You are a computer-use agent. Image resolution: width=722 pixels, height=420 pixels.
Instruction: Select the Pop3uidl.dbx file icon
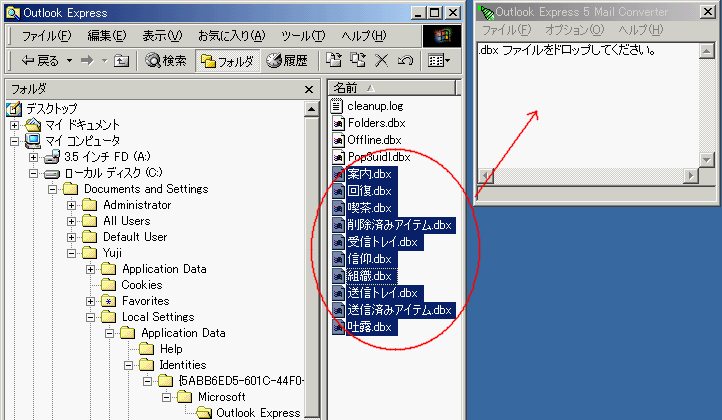tap(338, 158)
